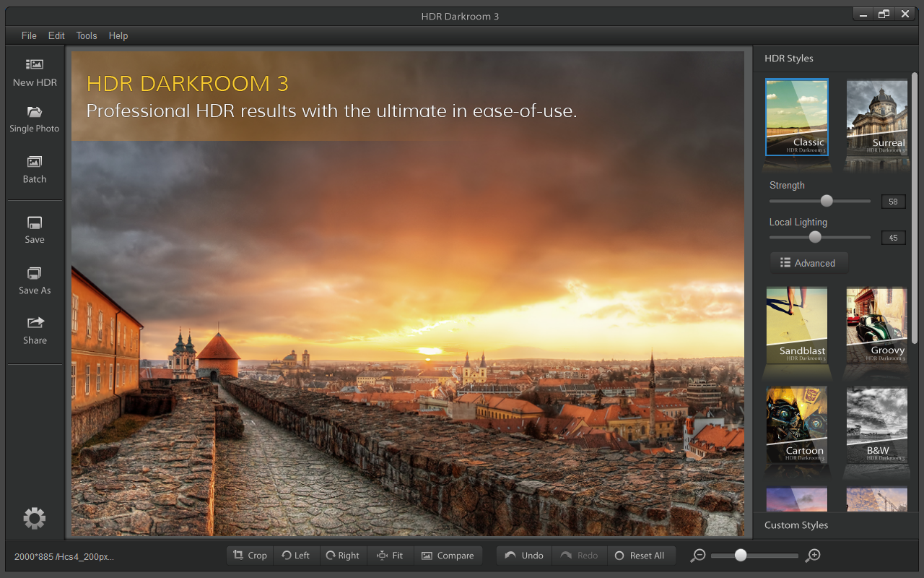The height and width of the screenshot is (578, 924).
Task: Toggle Compare view
Action: 448,556
